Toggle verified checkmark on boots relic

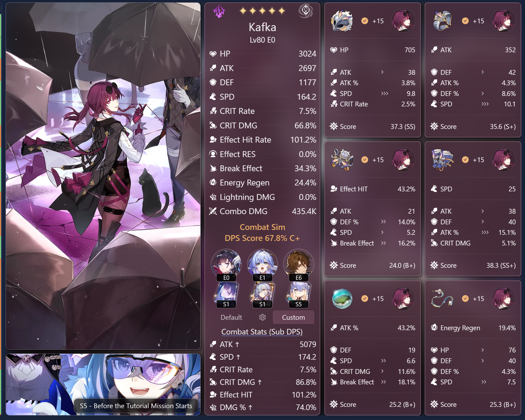[x=465, y=160]
